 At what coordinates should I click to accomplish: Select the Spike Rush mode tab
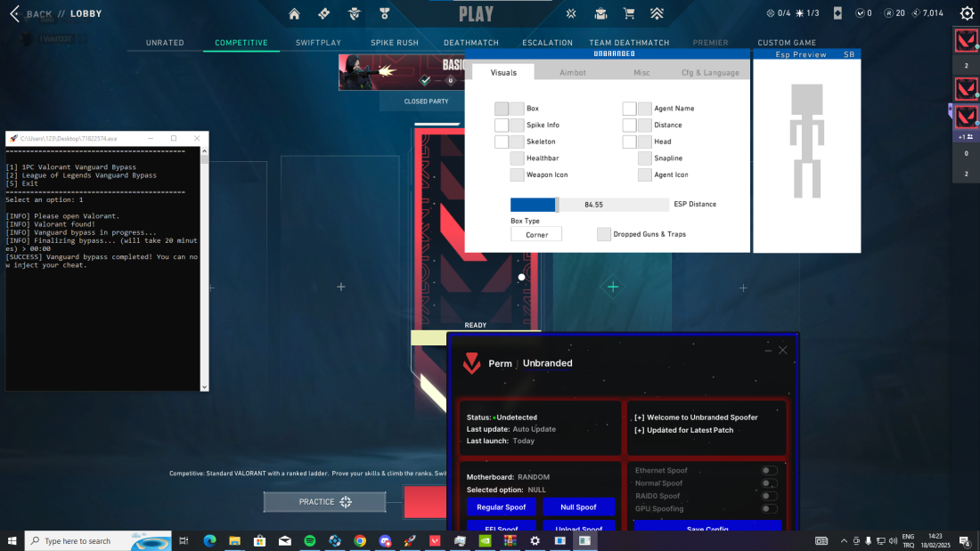(395, 43)
